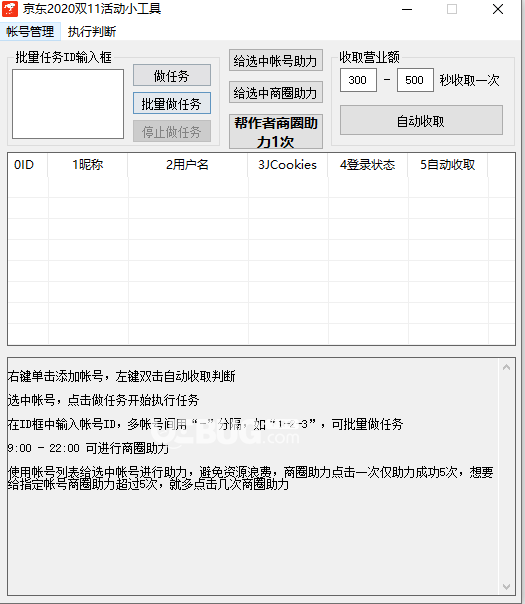
Task: Click the 5自动收取 column header
Action: (x=448, y=165)
